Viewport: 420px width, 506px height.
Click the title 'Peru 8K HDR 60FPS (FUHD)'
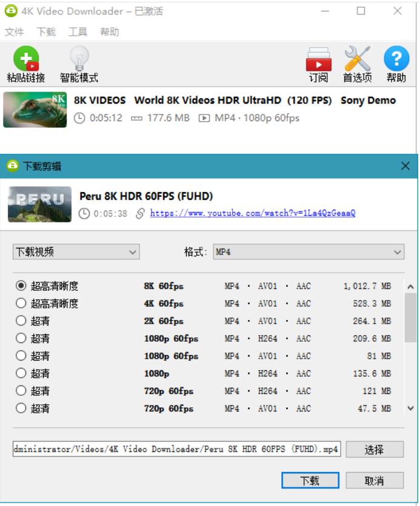click(x=146, y=196)
